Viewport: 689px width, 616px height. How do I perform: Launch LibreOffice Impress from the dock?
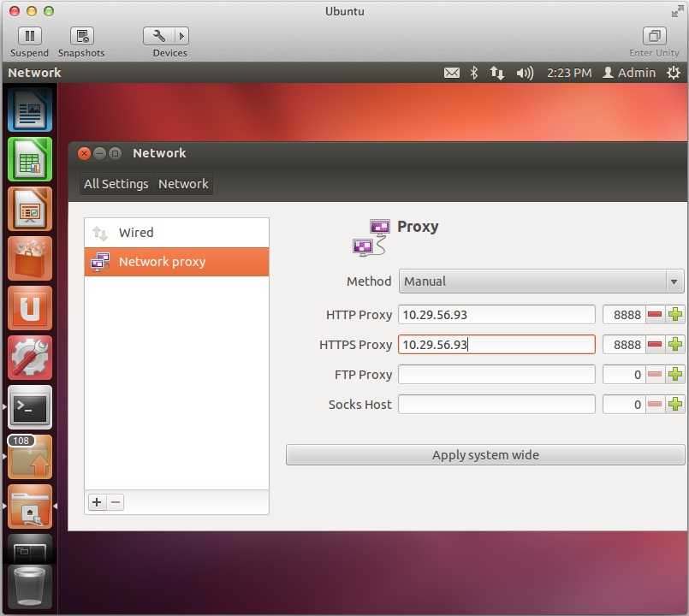[x=30, y=209]
